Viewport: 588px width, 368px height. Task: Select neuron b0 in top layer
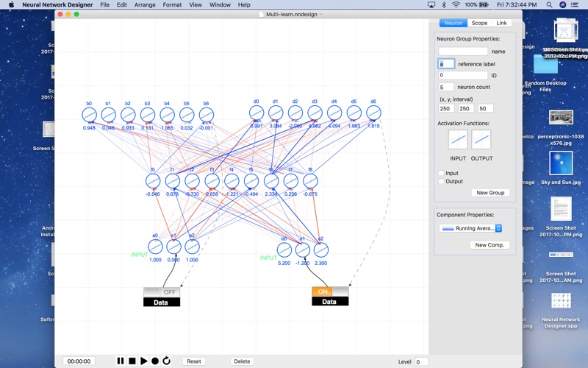89,115
